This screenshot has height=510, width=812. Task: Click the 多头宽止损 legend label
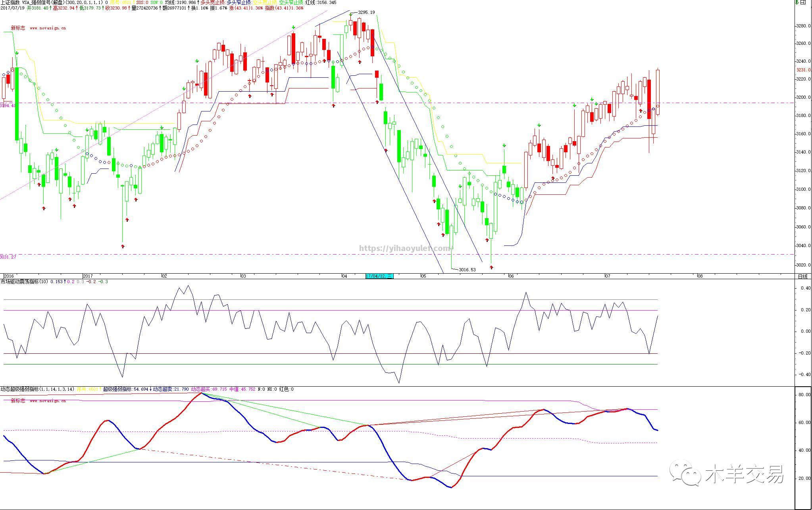[x=212, y=2]
